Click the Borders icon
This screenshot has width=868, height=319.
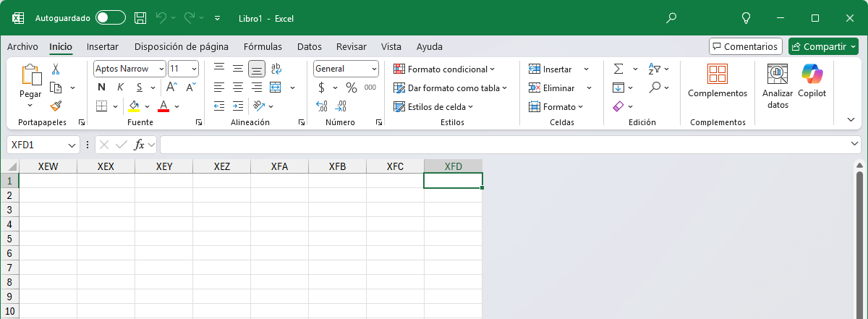coord(102,106)
